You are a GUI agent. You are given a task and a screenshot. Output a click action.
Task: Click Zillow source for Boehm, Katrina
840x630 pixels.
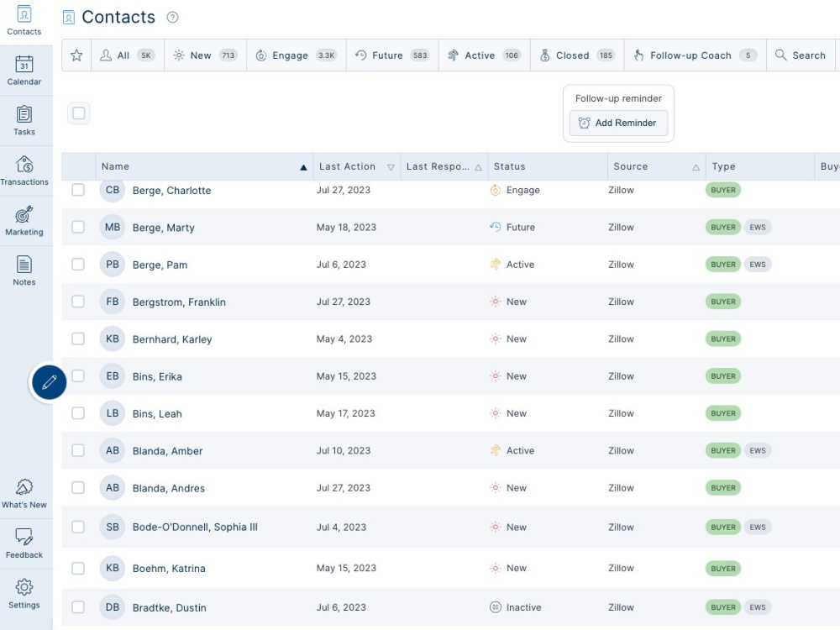click(621, 569)
